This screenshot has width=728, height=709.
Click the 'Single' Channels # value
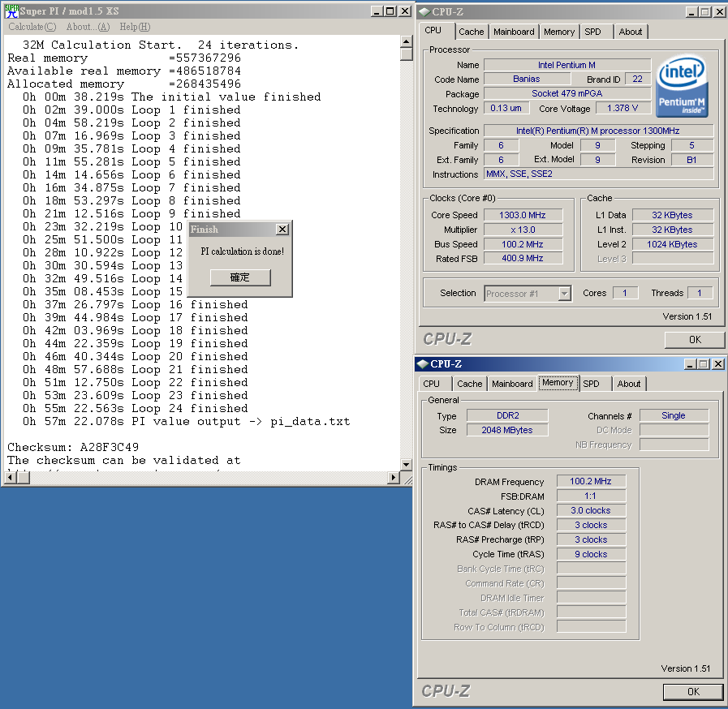click(674, 415)
